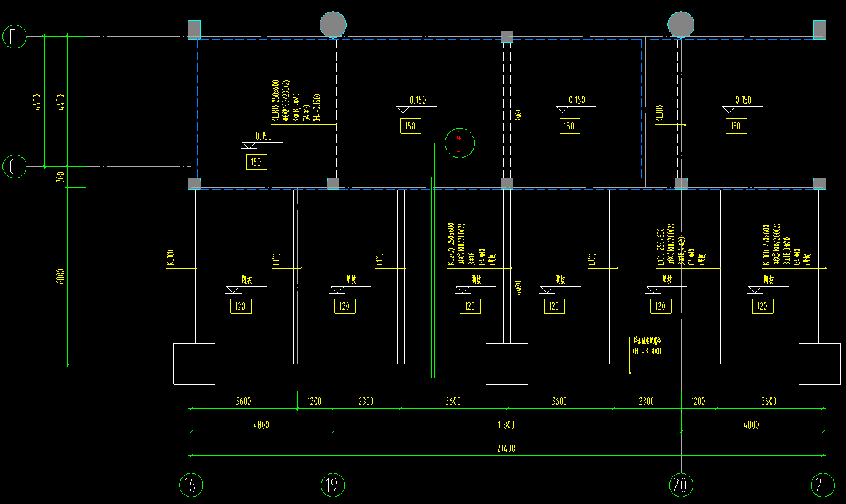This screenshot has height=504, width=846.
Task: Click the 120 slab box nearest axis 21
Action: (762, 306)
